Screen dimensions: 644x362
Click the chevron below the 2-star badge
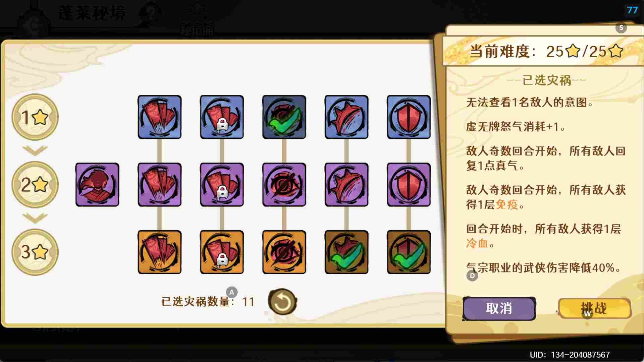(35, 218)
